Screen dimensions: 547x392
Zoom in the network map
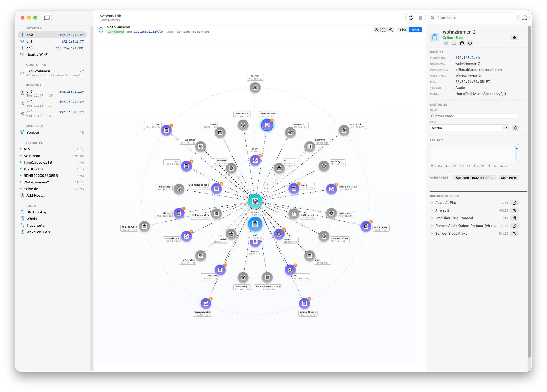[391, 30]
